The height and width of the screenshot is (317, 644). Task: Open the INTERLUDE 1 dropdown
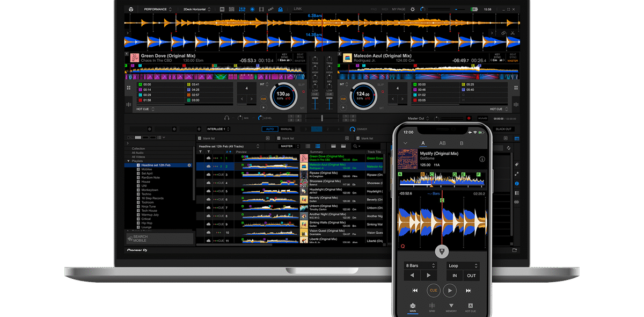[x=219, y=129]
